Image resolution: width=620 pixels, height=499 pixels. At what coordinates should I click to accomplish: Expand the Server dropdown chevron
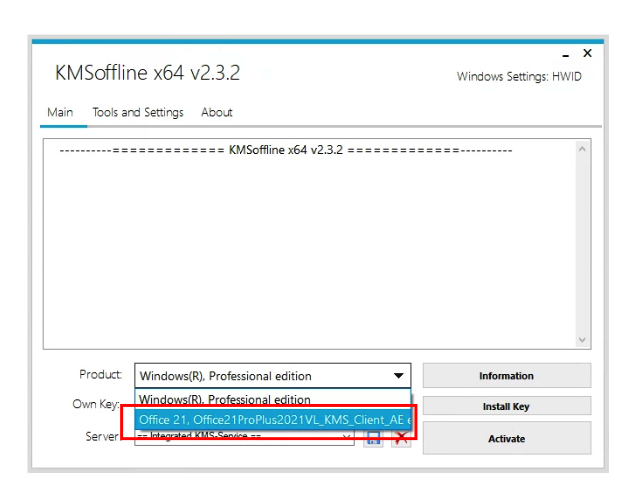(346, 437)
